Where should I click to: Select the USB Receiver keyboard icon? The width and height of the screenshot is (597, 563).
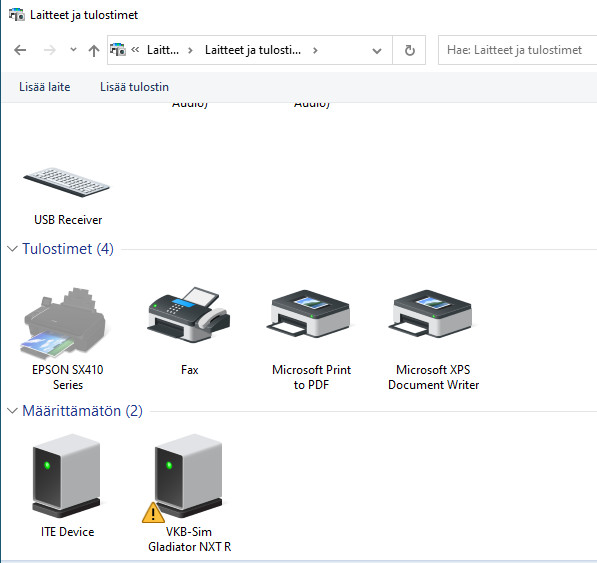click(x=67, y=182)
